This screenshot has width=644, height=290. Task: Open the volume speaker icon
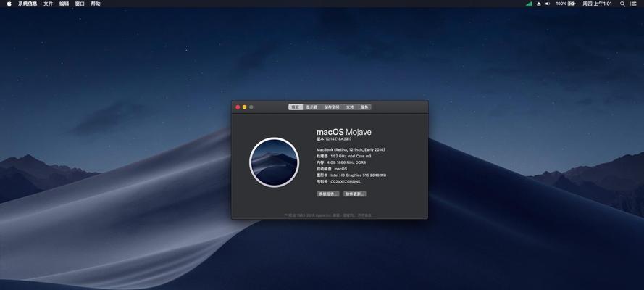[x=548, y=4]
